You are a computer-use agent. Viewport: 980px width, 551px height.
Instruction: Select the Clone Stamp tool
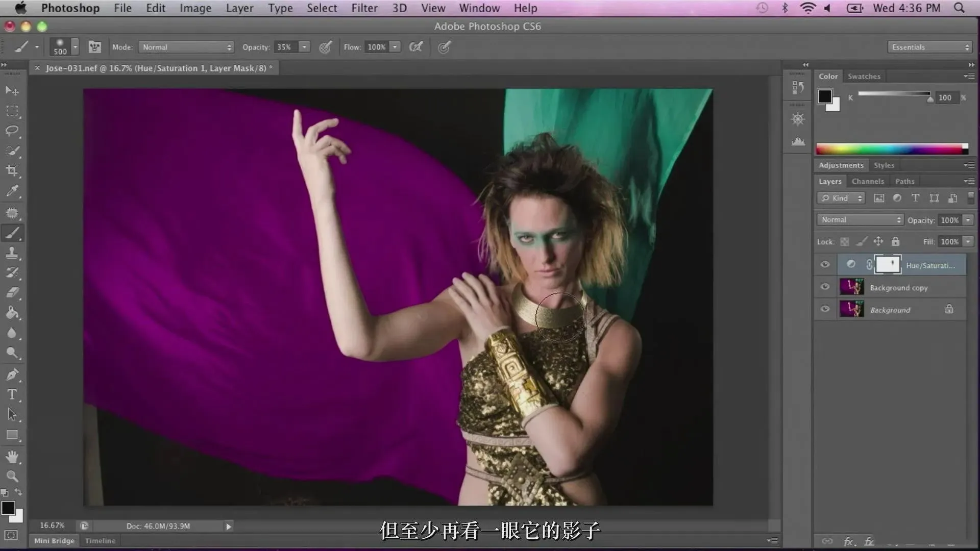coord(12,253)
